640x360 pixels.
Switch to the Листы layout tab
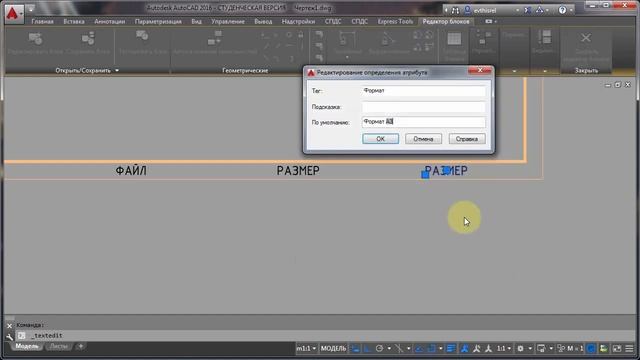(58, 347)
